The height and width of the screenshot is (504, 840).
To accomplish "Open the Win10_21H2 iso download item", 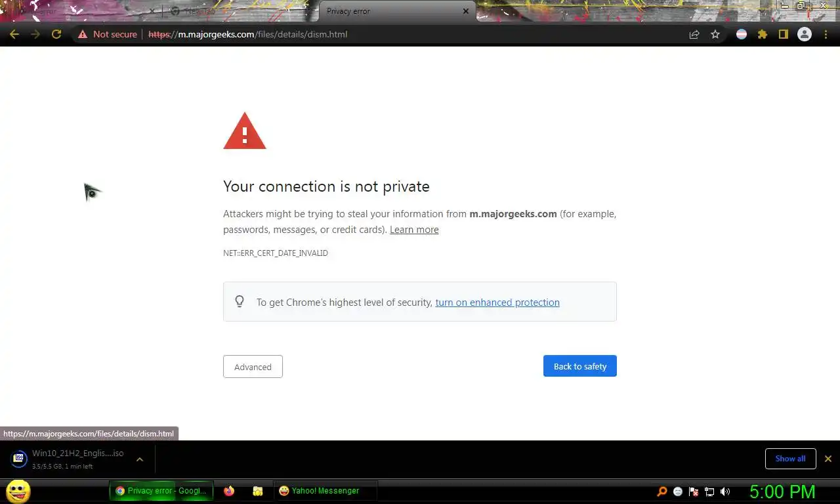I will pos(77,459).
